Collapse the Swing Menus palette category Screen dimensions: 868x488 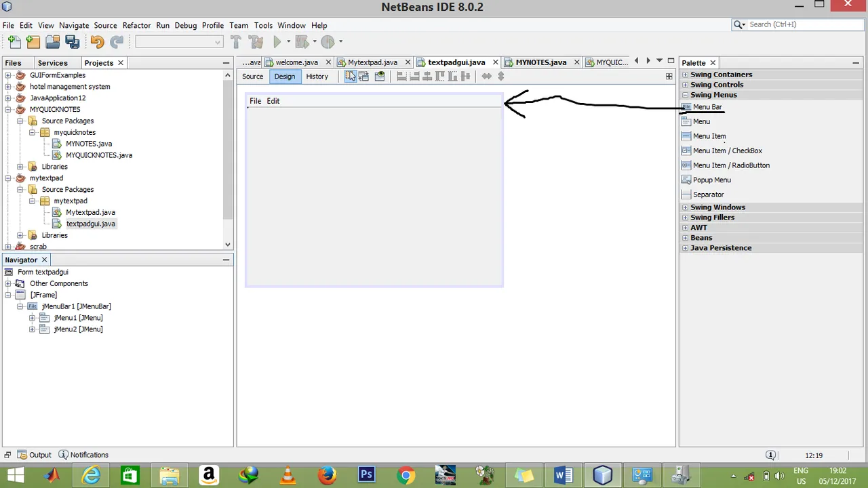pyautogui.click(x=686, y=95)
